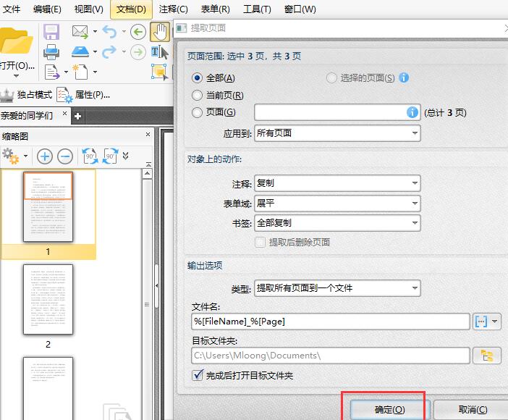Expand the undo dropdown arrow

(124, 32)
